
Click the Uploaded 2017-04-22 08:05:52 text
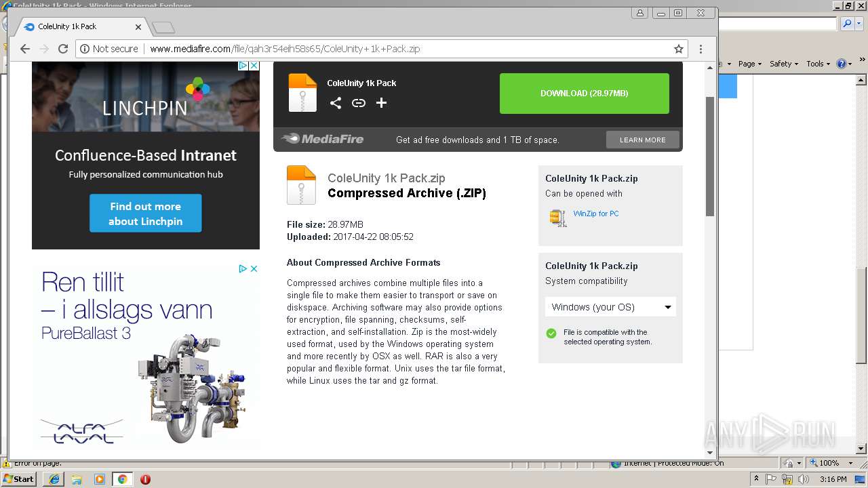pos(350,237)
